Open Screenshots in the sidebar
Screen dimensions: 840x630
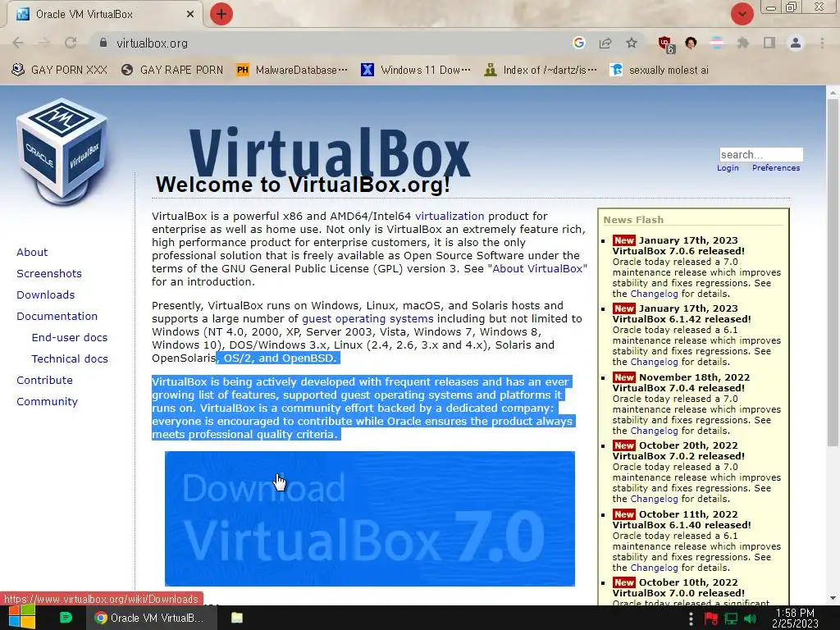tap(49, 273)
